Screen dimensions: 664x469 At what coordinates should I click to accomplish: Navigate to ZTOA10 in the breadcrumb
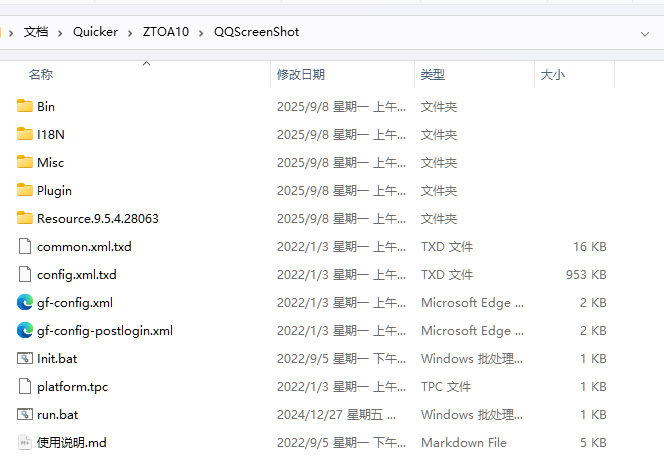(166, 32)
